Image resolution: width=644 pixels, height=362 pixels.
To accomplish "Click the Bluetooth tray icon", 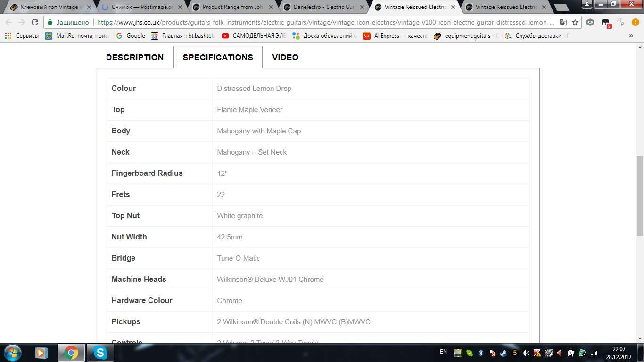I will tap(481, 353).
